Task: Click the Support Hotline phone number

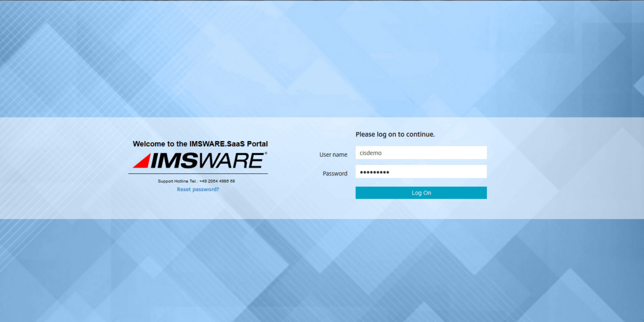Action: pos(197,181)
